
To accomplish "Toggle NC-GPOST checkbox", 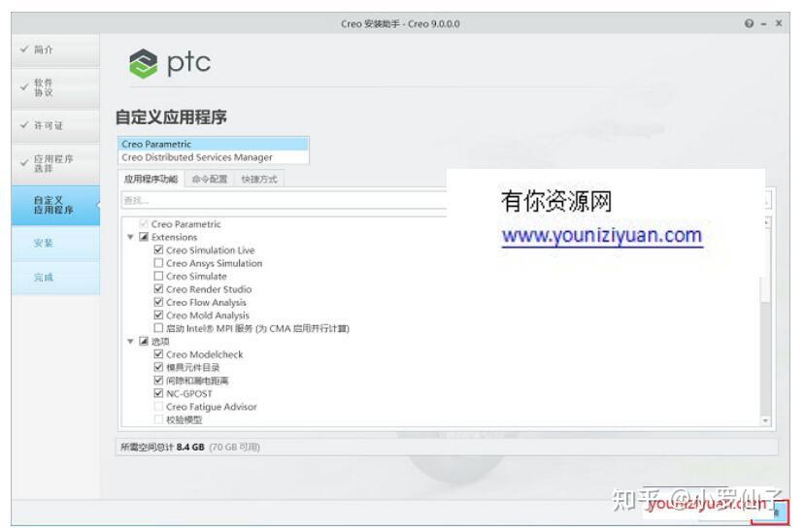I will [158, 393].
